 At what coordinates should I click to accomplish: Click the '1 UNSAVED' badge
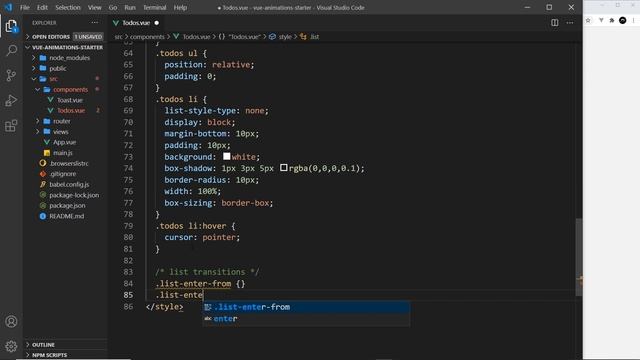point(88,37)
